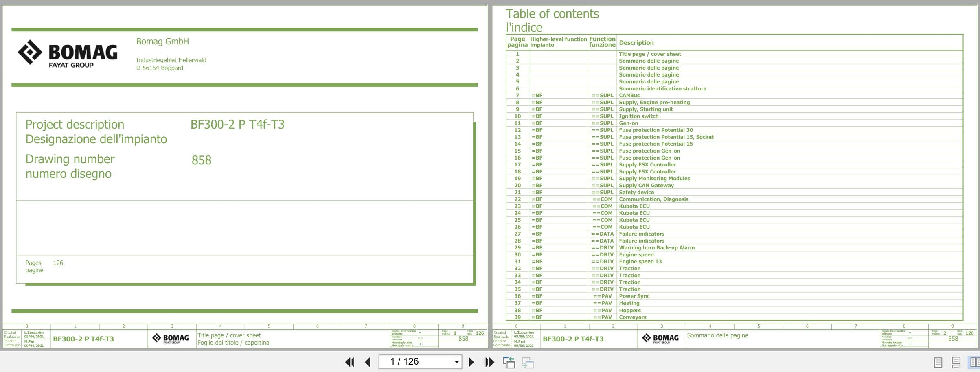The image size is (980, 372).
Task: Click the BOMAG logo in right page footer
Action: coord(660,338)
